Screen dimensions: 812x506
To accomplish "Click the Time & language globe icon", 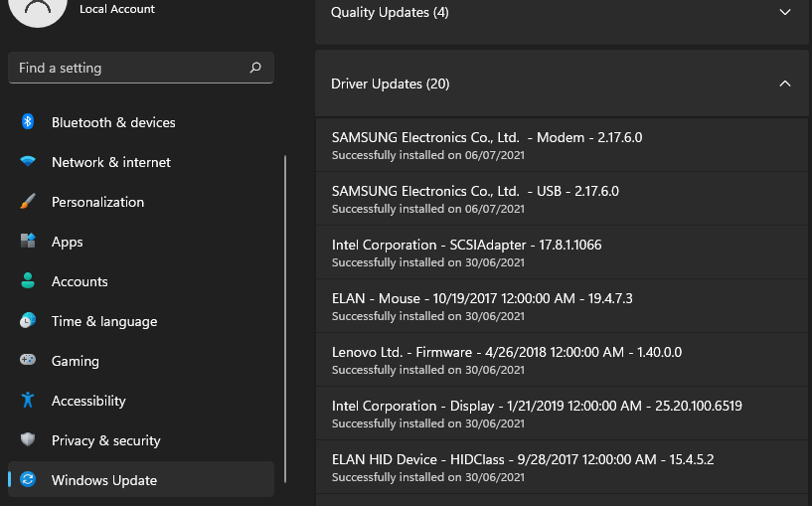I will click(x=28, y=321).
